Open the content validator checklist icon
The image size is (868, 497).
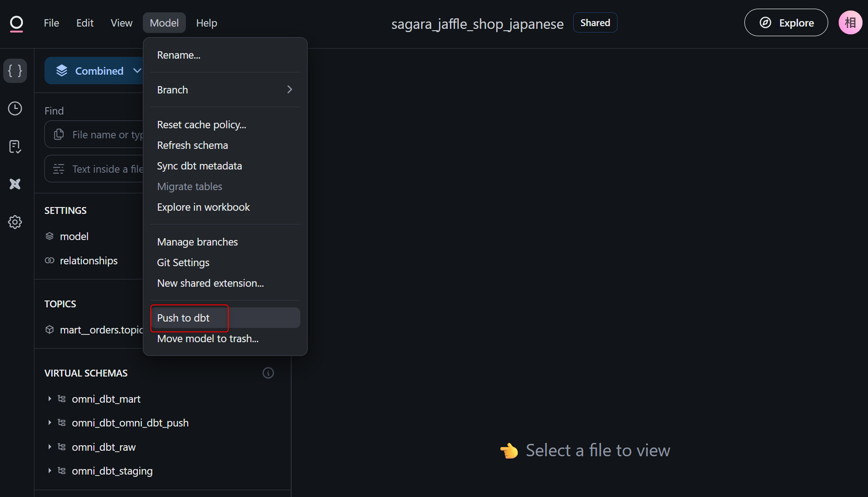[15, 147]
